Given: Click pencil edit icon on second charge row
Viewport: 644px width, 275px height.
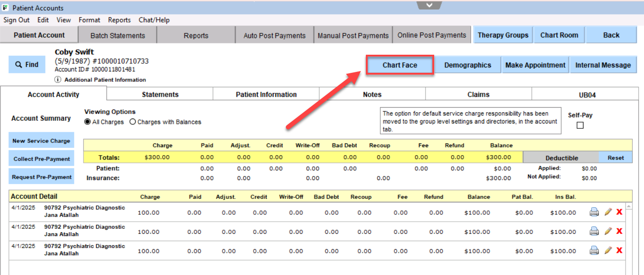Looking at the screenshot, I should pos(608,231).
